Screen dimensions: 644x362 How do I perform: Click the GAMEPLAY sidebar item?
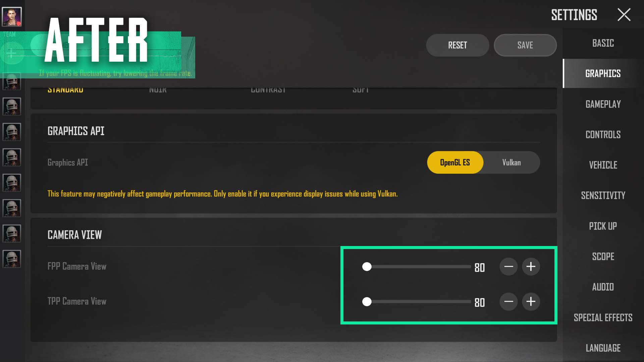(x=603, y=104)
